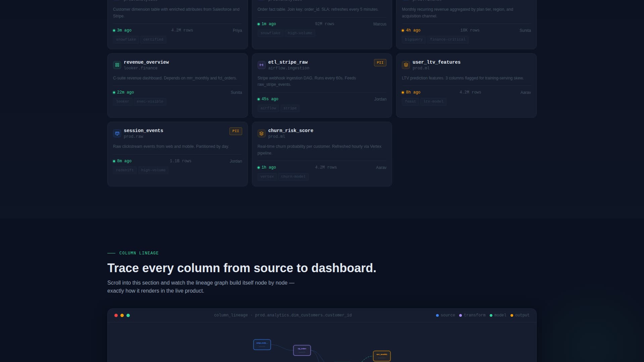Click the model stack icon on churn_risk_score
Image resolution: width=644 pixels, height=362 pixels.
261,133
